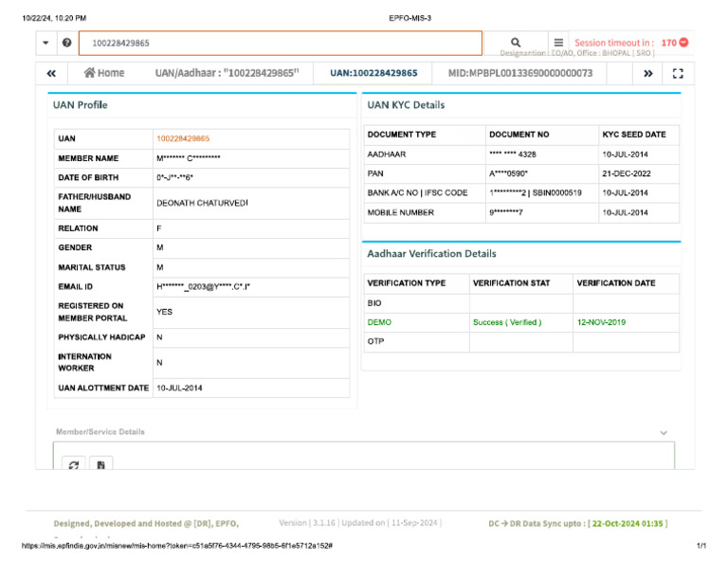Image resolution: width=728 pixels, height=563 pixels.
Task: Click the Member/Service Details label
Action: 100,431
